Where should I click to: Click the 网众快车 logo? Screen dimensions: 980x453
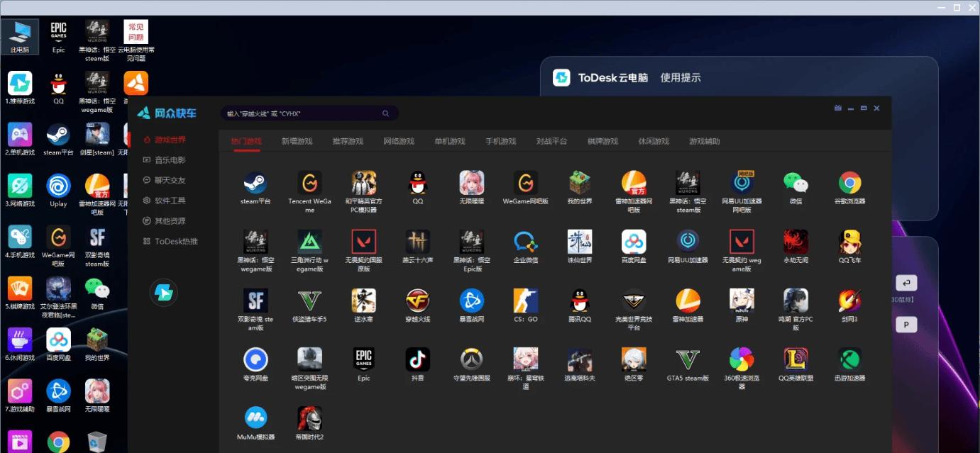(167, 113)
